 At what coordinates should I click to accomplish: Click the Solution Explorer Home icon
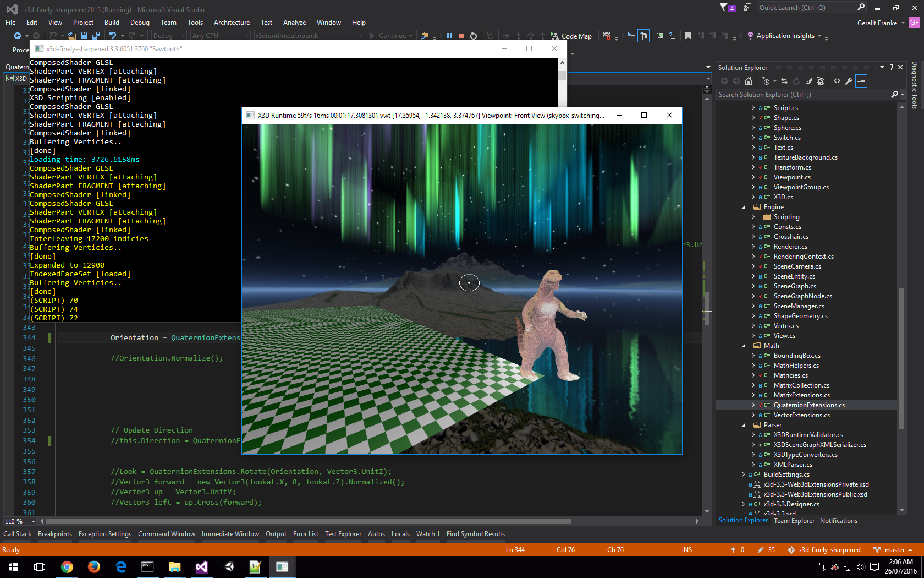click(749, 81)
